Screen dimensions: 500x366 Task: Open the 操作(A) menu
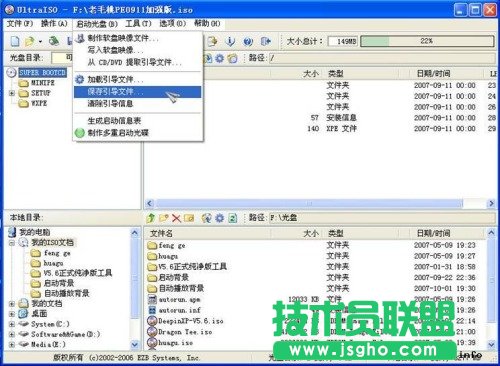click(x=54, y=24)
